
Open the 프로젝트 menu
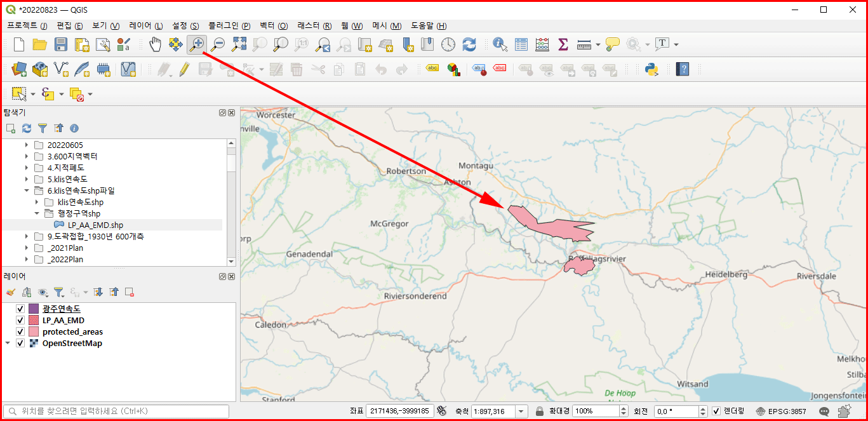[x=27, y=26]
